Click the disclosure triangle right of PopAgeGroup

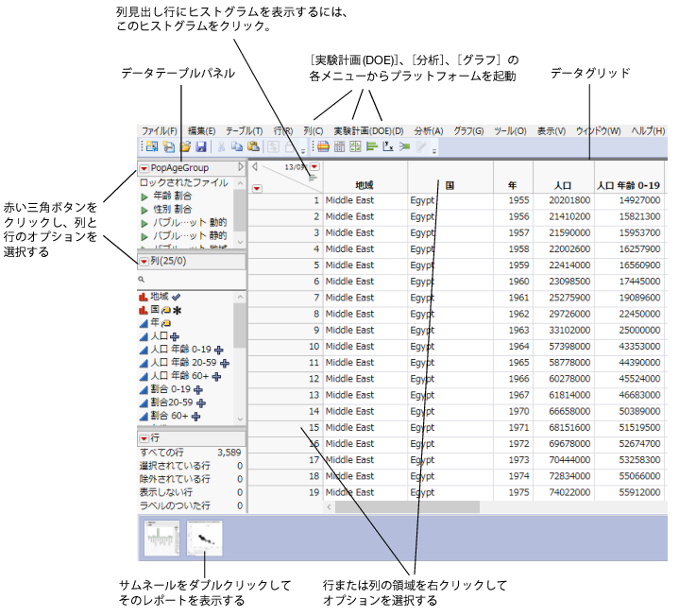click(x=241, y=167)
